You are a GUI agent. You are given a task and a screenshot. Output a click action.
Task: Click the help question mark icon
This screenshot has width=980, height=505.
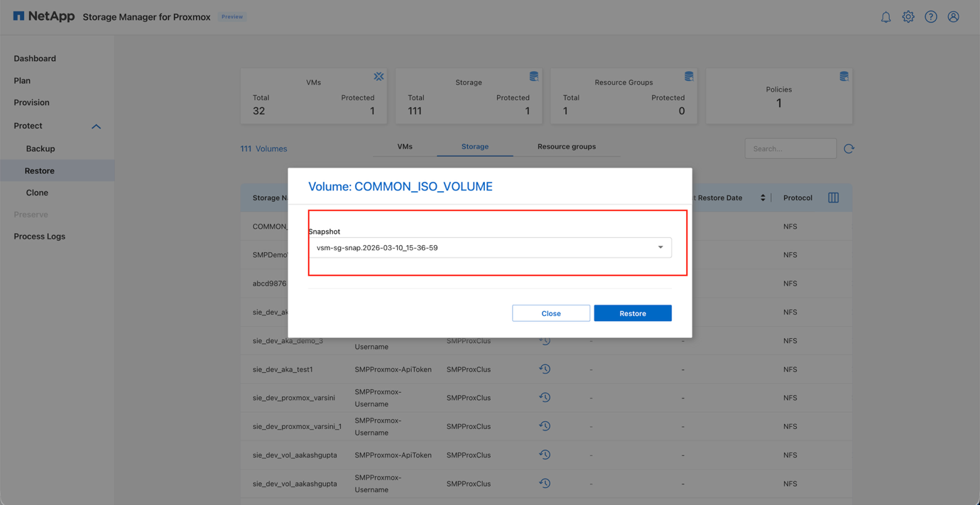tap(931, 17)
